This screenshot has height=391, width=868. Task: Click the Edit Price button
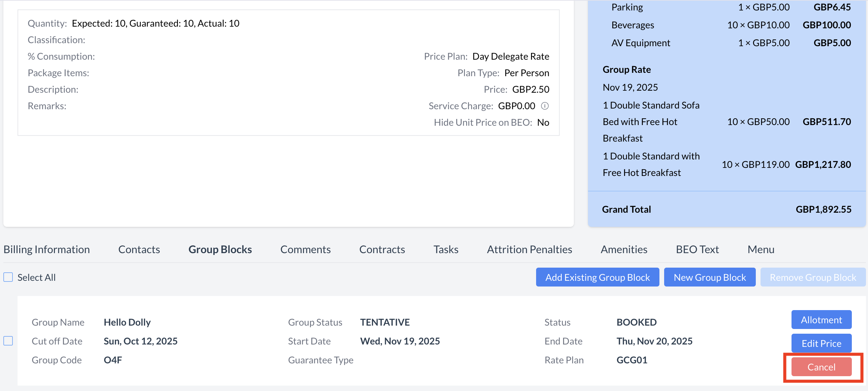[821, 343]
